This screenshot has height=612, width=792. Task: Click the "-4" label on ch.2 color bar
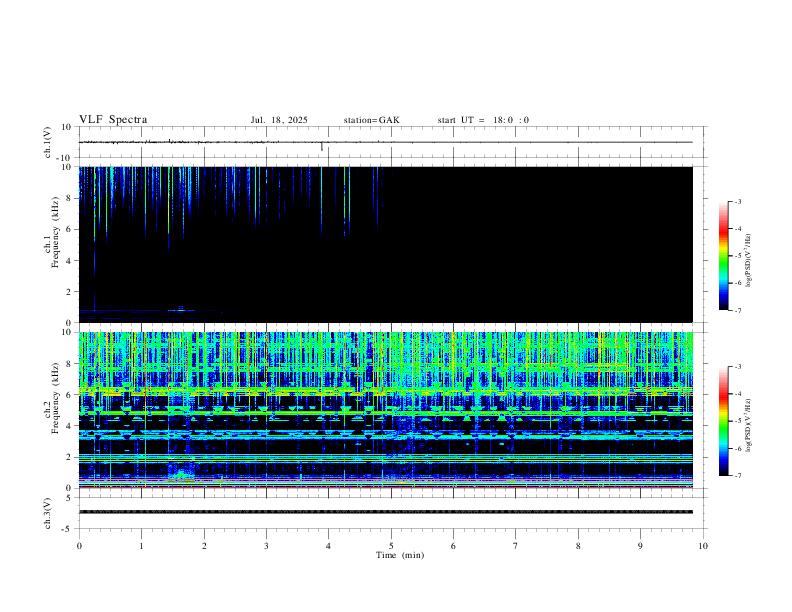[737, 393]
